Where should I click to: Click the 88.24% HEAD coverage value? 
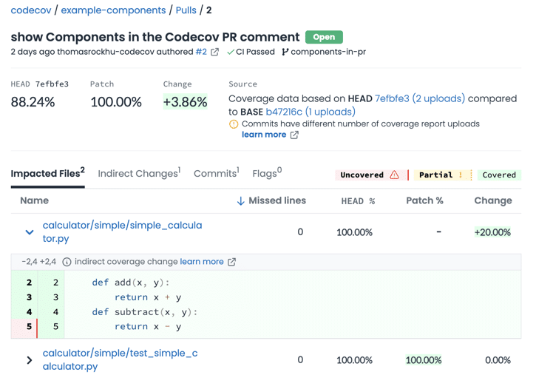click(x=33, y=102)
